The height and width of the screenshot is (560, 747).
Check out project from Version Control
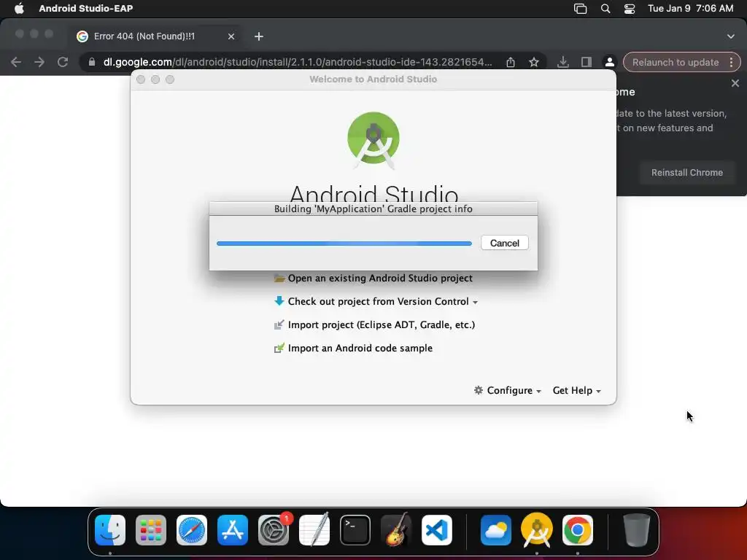[379, 301]
